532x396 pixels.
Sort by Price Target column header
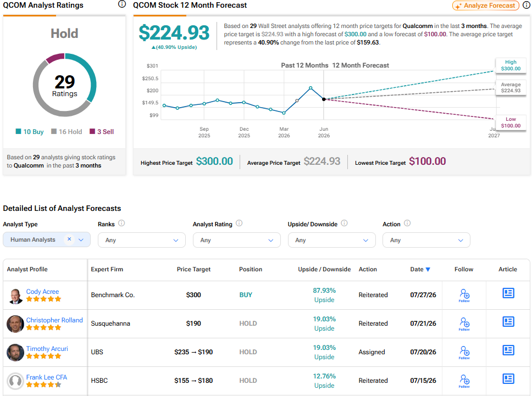(193, 269)
